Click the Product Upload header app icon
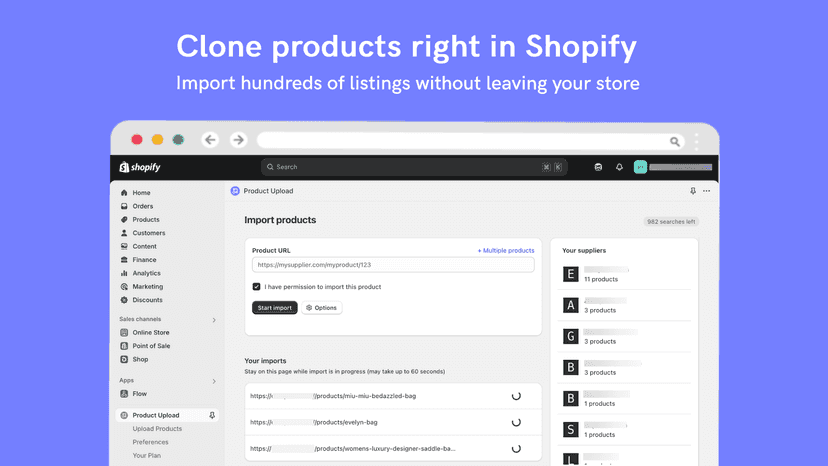This screenshot has width=828, height=466. pos(235,191)
